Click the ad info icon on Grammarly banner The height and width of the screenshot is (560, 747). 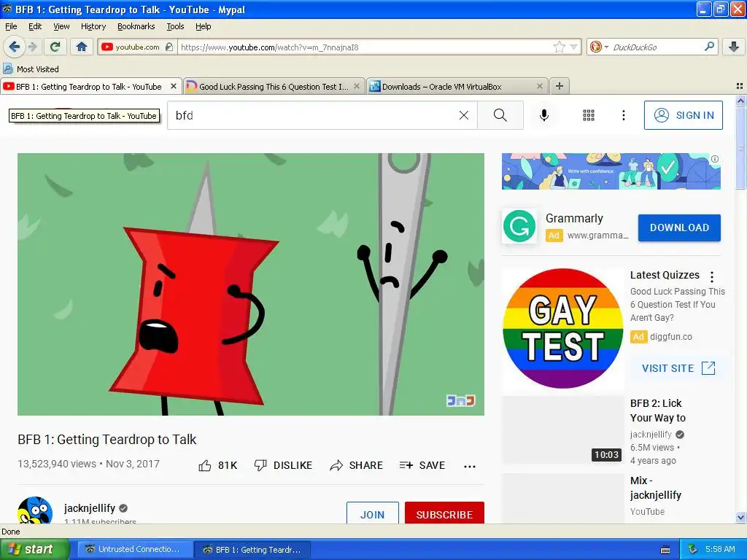coord(715,159)
